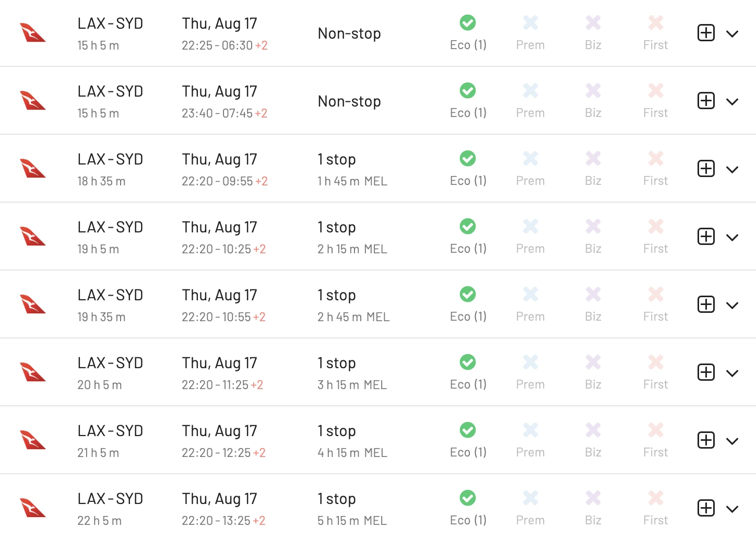Select green Eco check for 23:40 flight
The width and height of the screenshot is (756, 539).
point(468,91)
